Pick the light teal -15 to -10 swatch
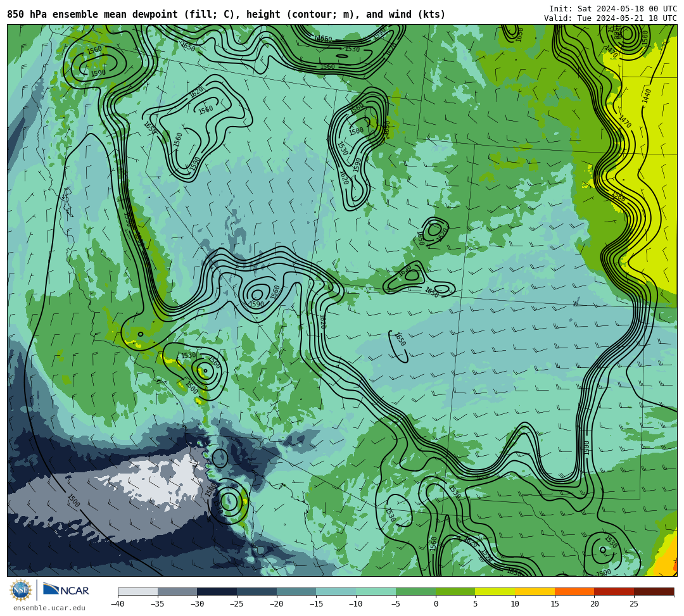Viewport: 684px width, 616px height. click(x=336, y=591)
